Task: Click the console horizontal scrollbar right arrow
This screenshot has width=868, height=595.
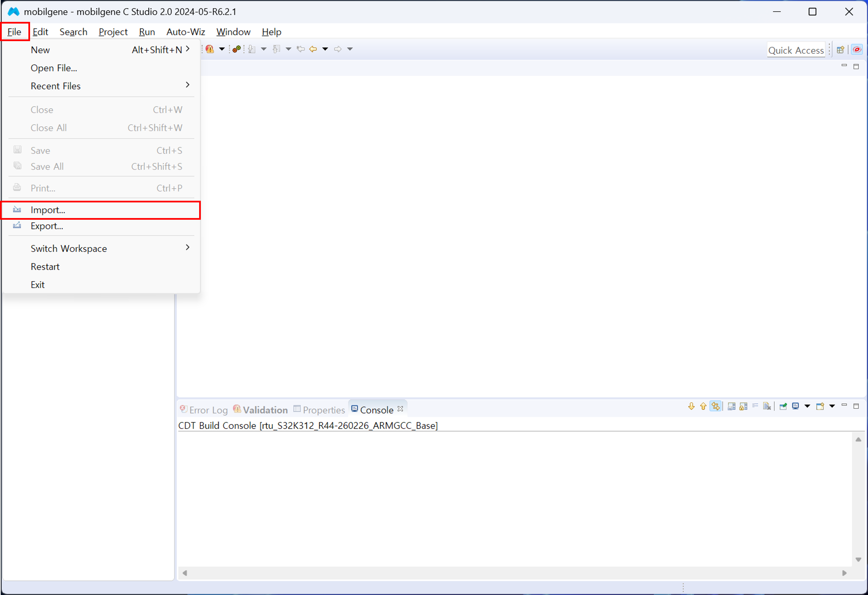Action: pyautogui.click(x=844, y=573)
